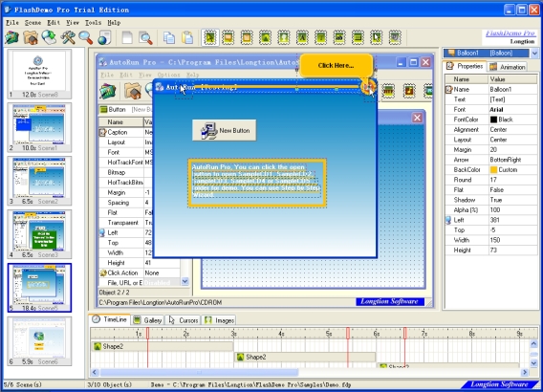
Task: Click the magnifier preview icon
Action: click(x=85, y=37)
